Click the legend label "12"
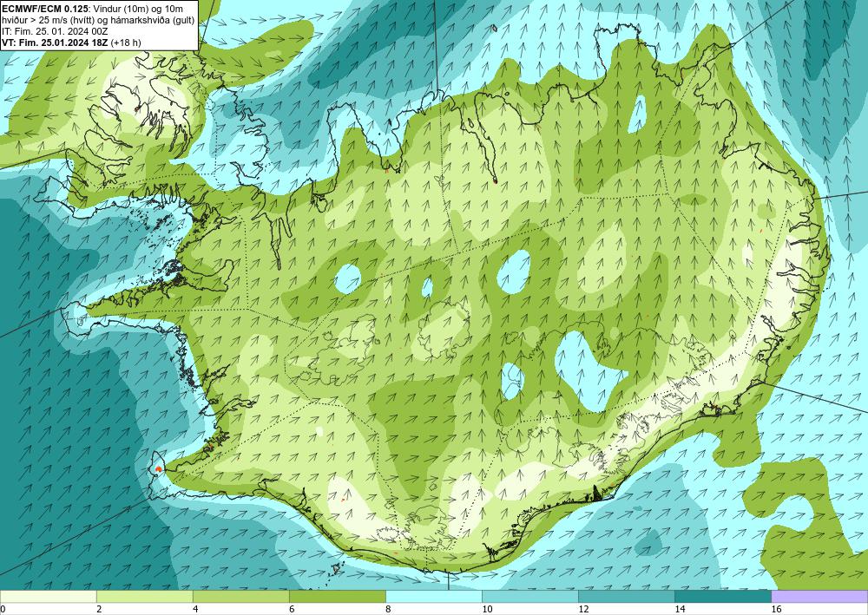Image resolution: width=868 pixels, height=615 pixels. tap(583, 609)
